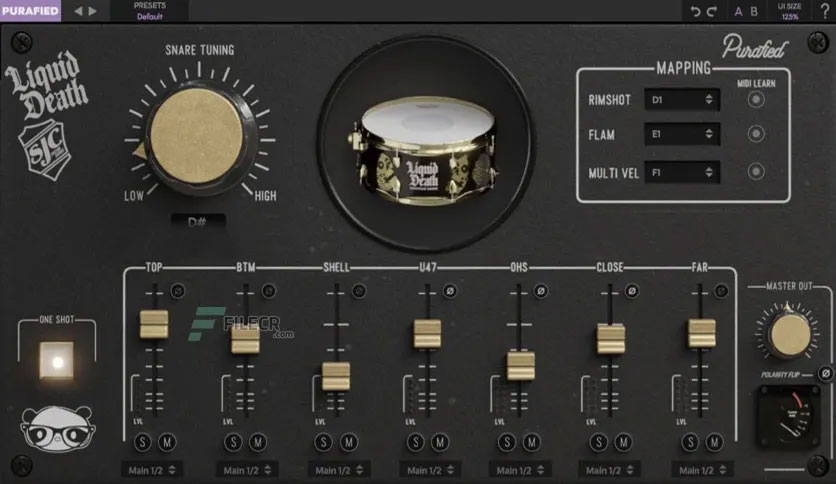This screenshot has height=484, width=836.
Task: Open the Multi Vel F1 note dropdown
Action: coord(682,172)
